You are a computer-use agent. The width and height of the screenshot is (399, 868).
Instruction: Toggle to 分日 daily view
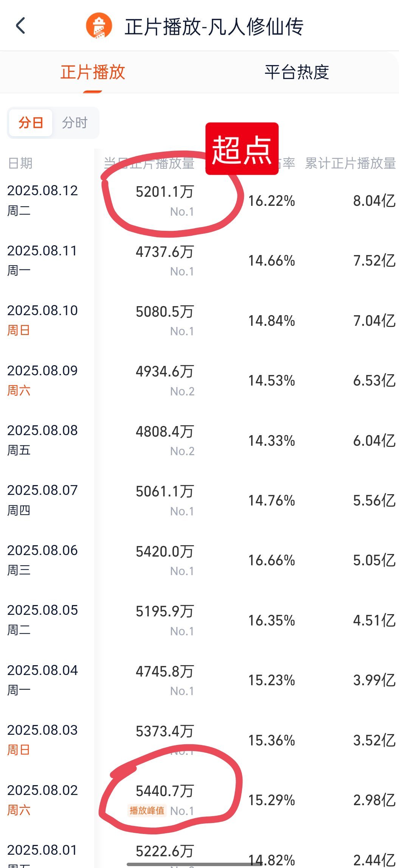coord(31,123)
